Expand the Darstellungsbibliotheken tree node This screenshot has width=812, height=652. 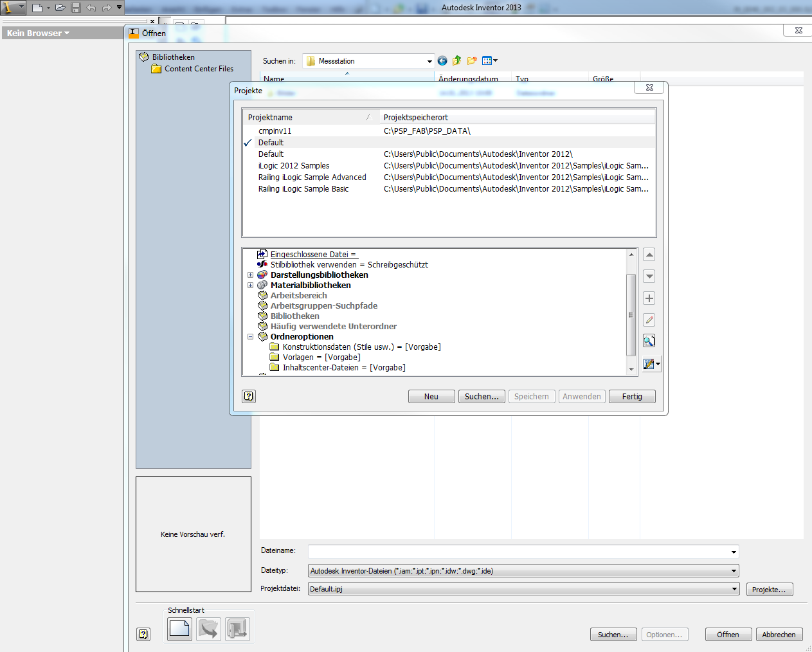pyautogui.click(x=251, y=275)
